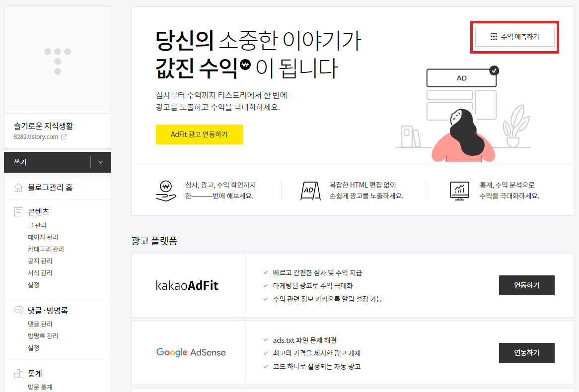This screenshot has width=579, height=392.
Task: Click text 통계, 수익 분석으로
Action: point(507,185)
